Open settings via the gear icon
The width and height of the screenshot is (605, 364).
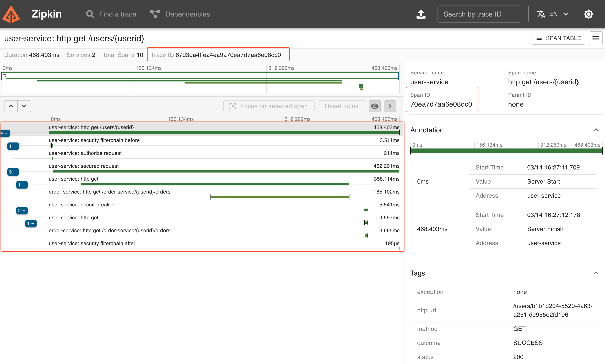click(588, 14)
